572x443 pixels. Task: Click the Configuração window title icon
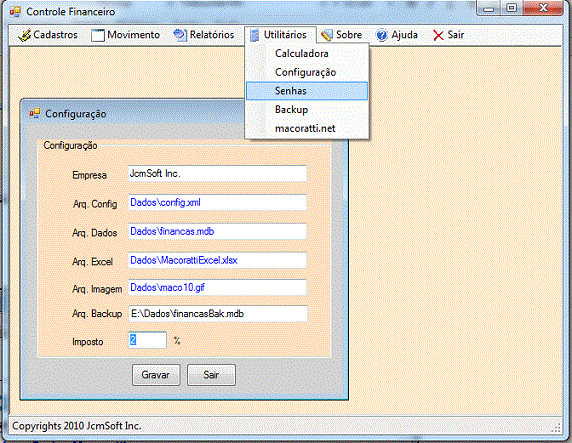[x=35, y=113]
